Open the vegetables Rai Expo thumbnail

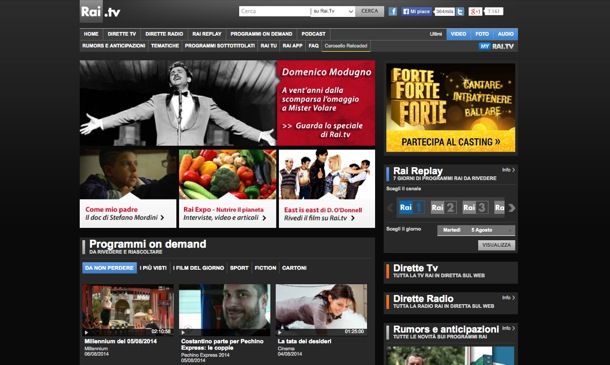pyautogui.click(x=228, y=174)
